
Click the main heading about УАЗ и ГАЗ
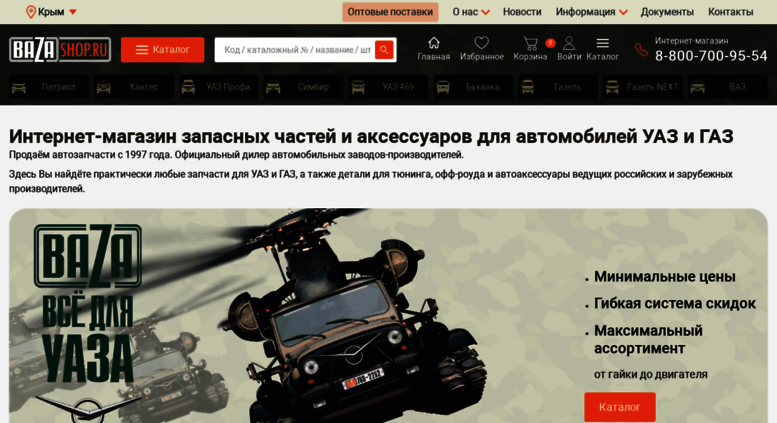point(371,136)
